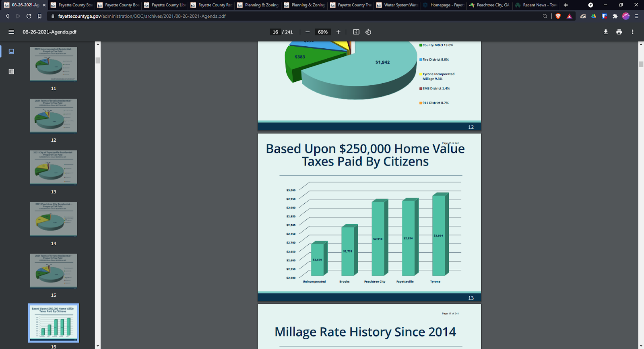Open page 14 thumbnail

(x=54, y=219)
